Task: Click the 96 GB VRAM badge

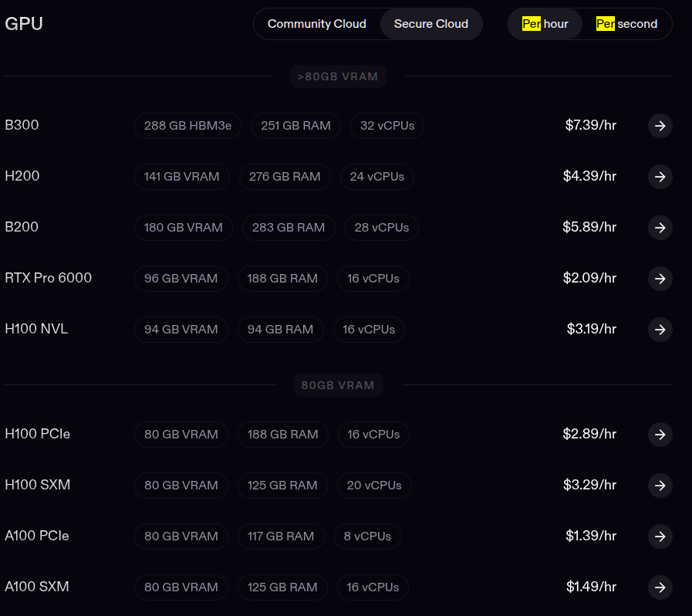Action: [181, 279]
